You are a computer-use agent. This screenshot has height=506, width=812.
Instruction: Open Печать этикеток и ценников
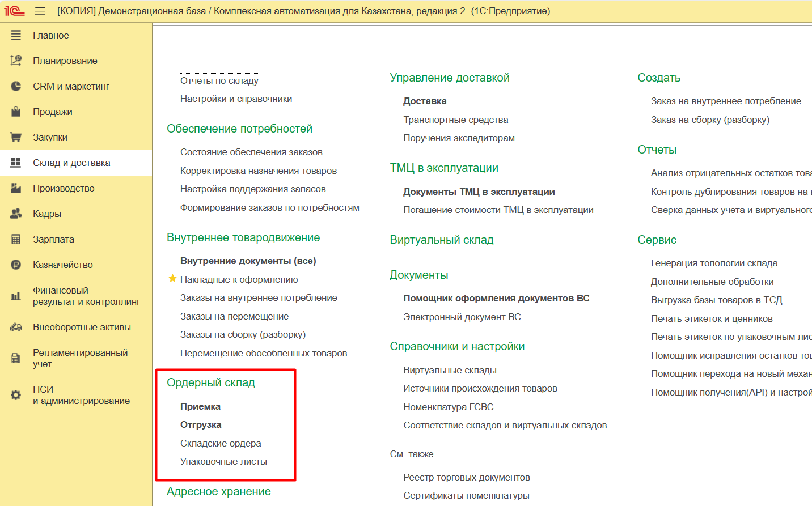click(x=712, y=318)
